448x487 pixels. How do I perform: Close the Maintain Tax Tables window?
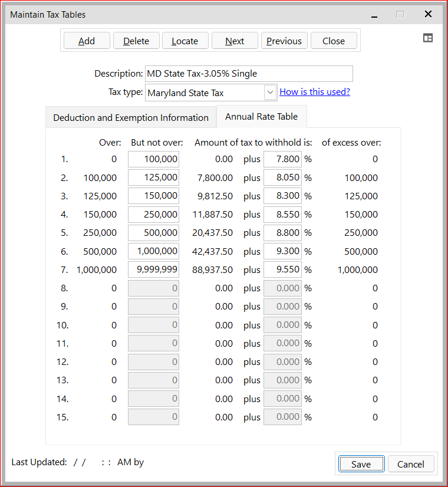click(429, 14)
